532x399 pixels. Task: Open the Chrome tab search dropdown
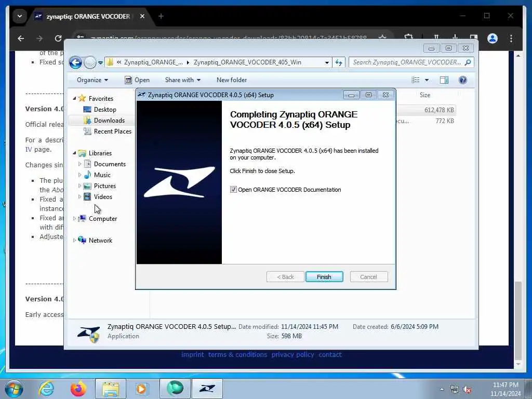pyautogui.click(x=20, y=16)
